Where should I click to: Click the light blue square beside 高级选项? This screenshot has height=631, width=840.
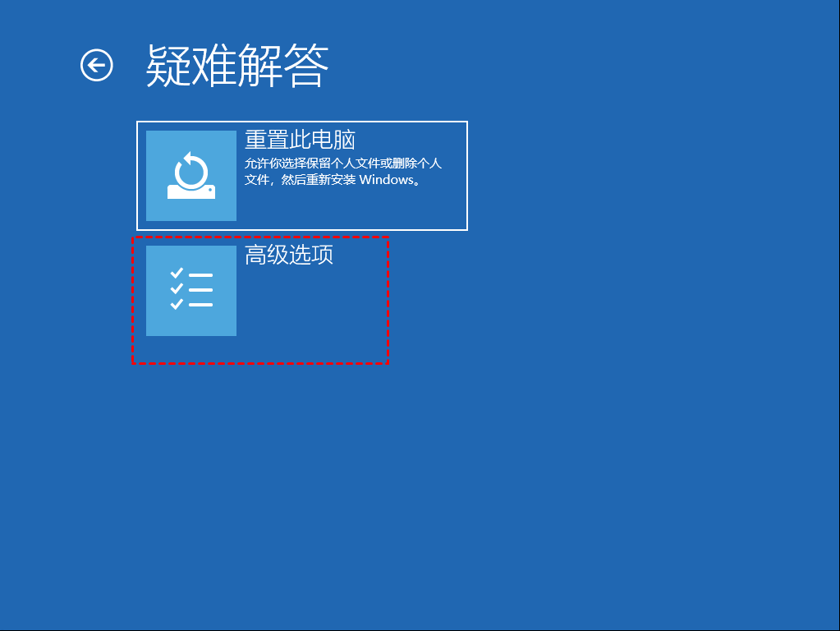[191, 291]
